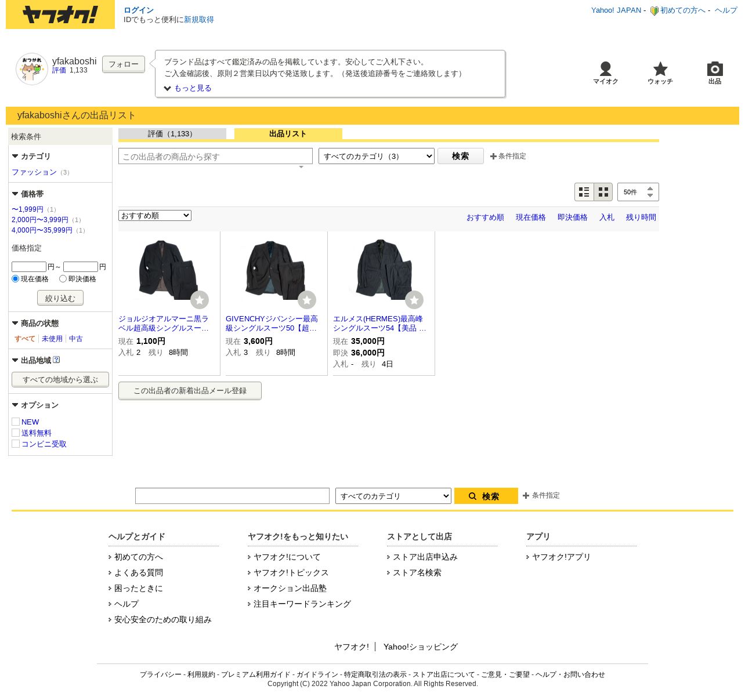Collapse the 出品地域 filter section
Screen dimensions: 745x700
tap(31, 361)
